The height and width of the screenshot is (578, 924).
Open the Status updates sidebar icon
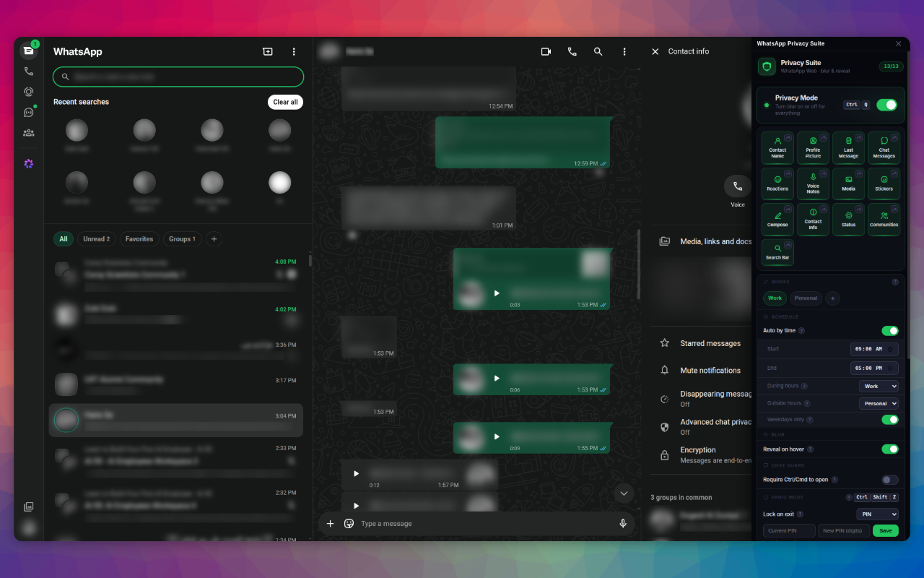click(x=28, y=92)
